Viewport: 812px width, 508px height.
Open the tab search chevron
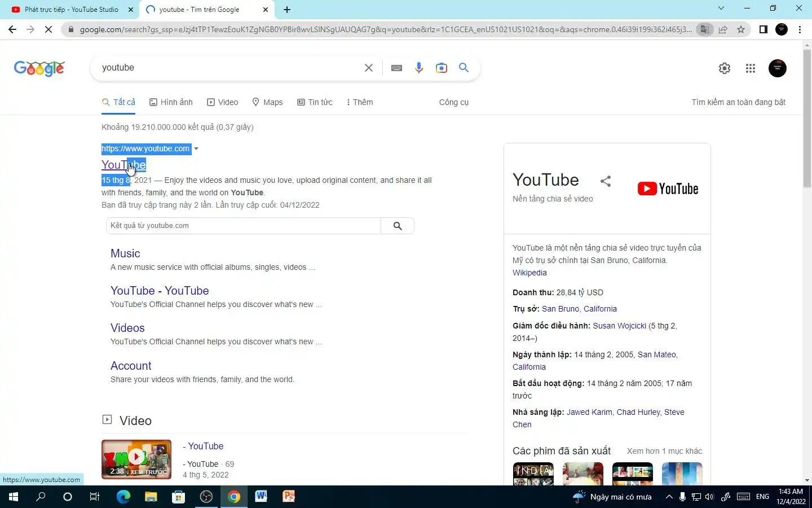[x=721, y=8]
